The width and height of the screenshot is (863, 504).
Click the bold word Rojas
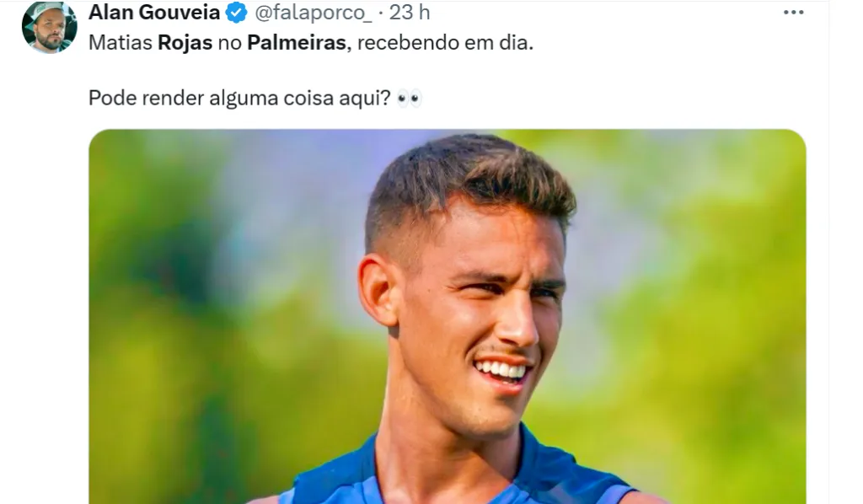coord(185,43)
